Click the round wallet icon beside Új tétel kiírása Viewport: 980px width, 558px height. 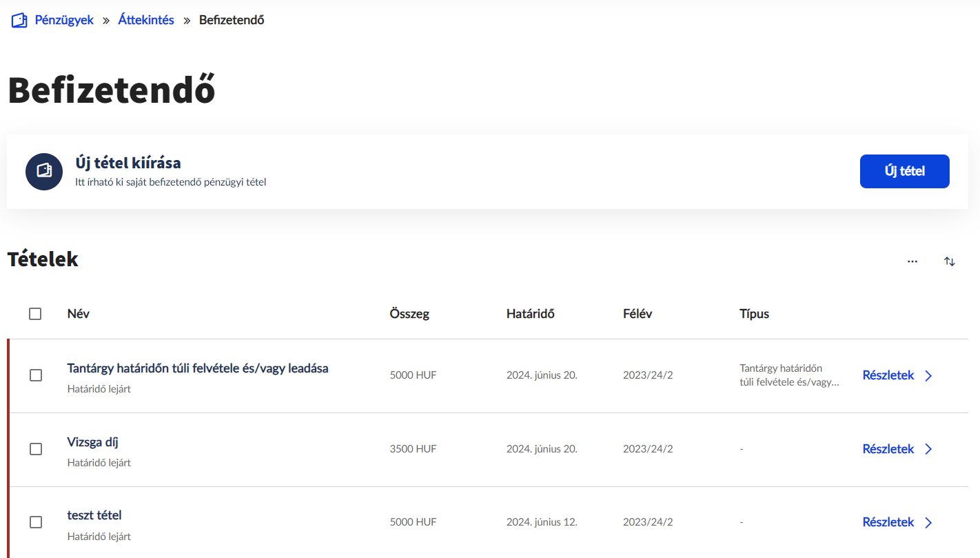click(44, 171)
